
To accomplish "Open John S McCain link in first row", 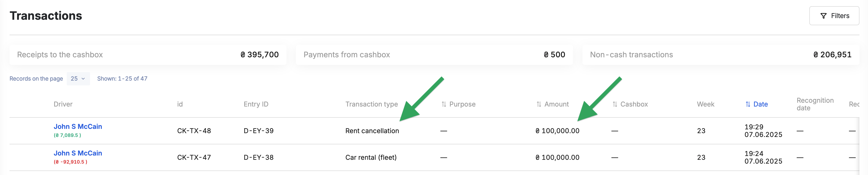I will click(78, 126).
